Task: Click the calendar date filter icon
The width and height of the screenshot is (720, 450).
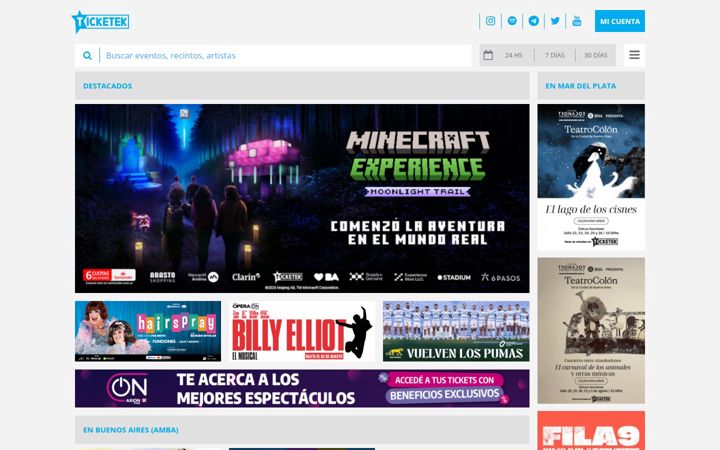Action: [x=488, y=55]
